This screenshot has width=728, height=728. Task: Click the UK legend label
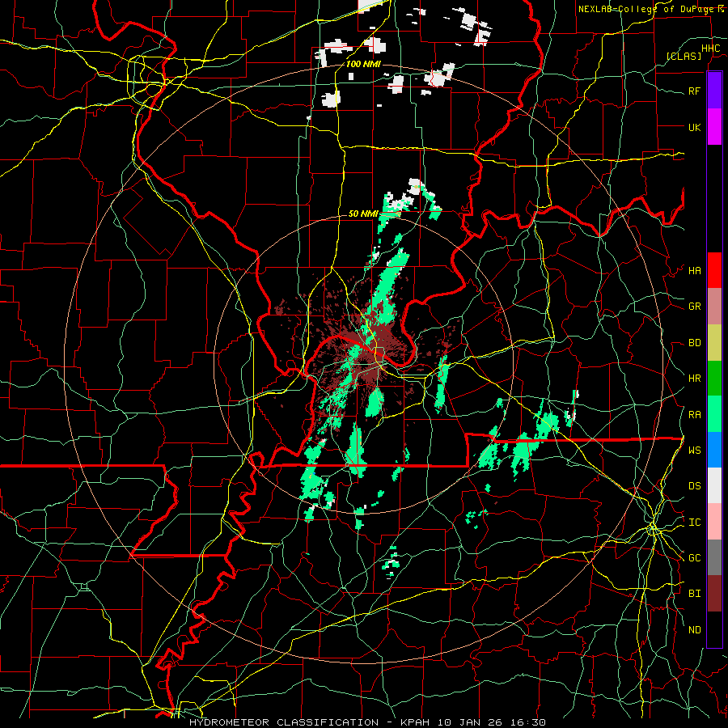tap(694, 127)
